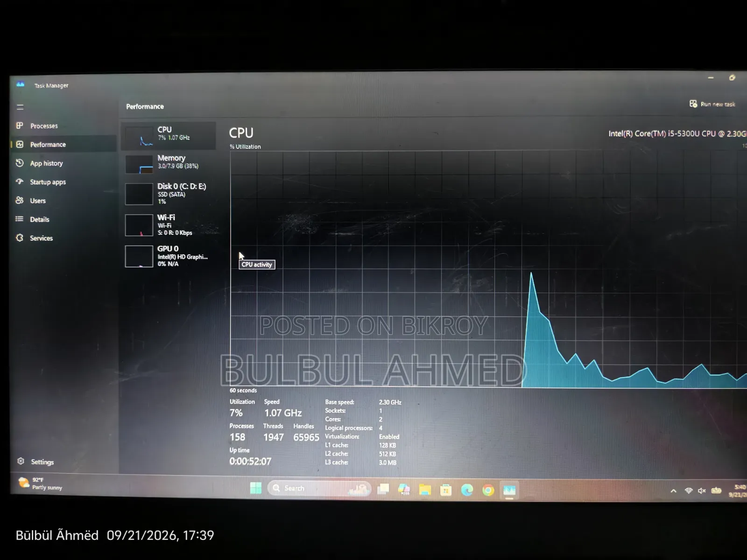
Task: Open the Copilot taskbar icon
Action: pyautogui.click(x=404, y=489)
